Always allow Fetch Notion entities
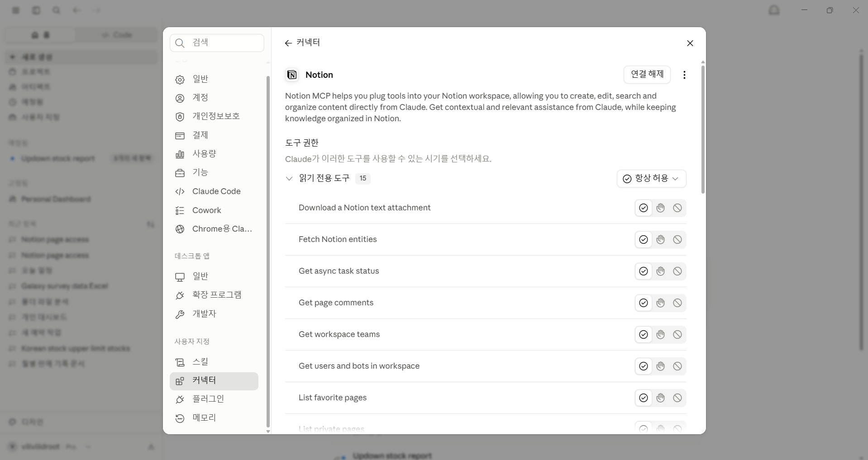The width and height of the screenshot is (868, 460). [644, 240]
